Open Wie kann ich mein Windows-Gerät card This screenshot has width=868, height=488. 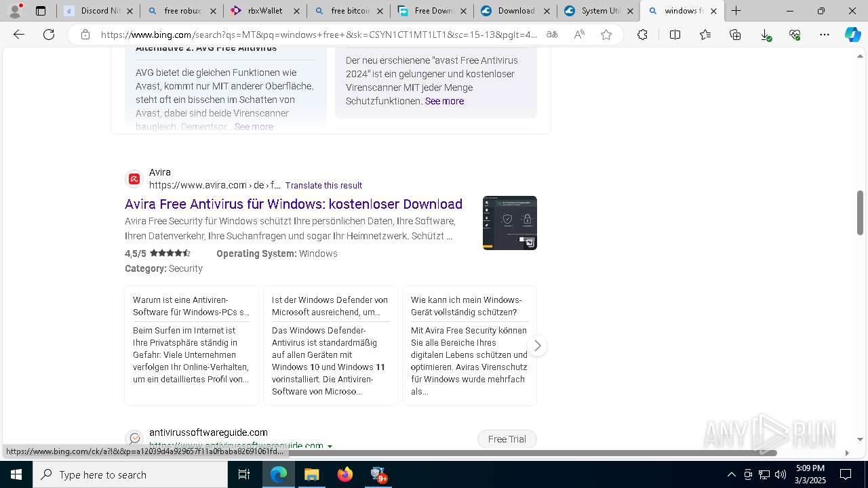coord(469,346)
